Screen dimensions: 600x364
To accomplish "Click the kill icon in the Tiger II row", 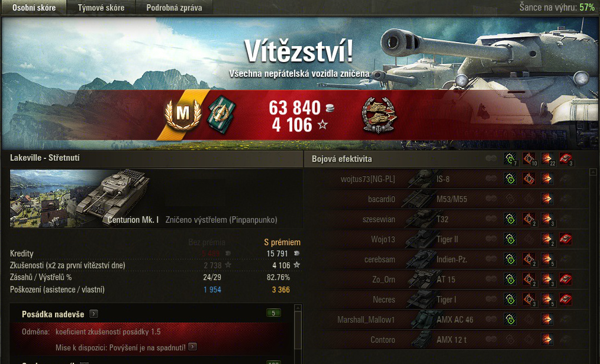I will point(565,239).
